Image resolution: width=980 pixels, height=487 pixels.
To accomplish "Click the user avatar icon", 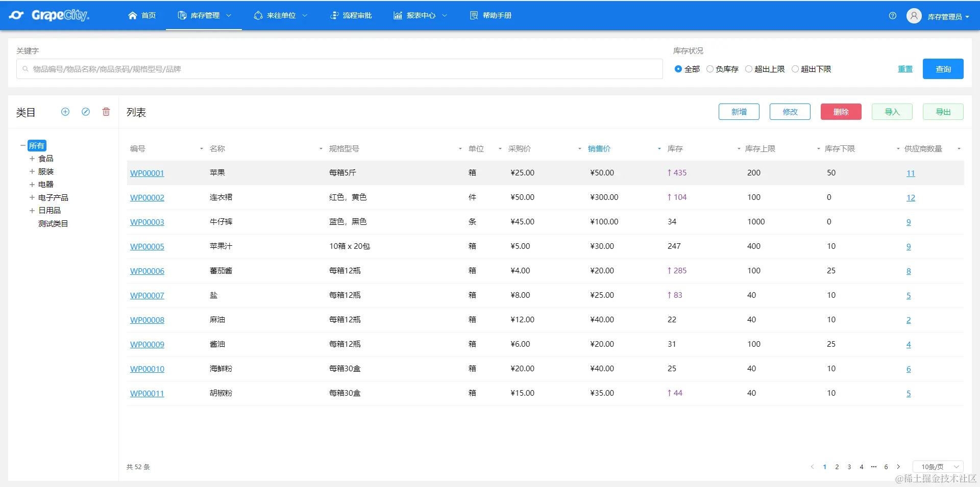I will tap(914, 16).
